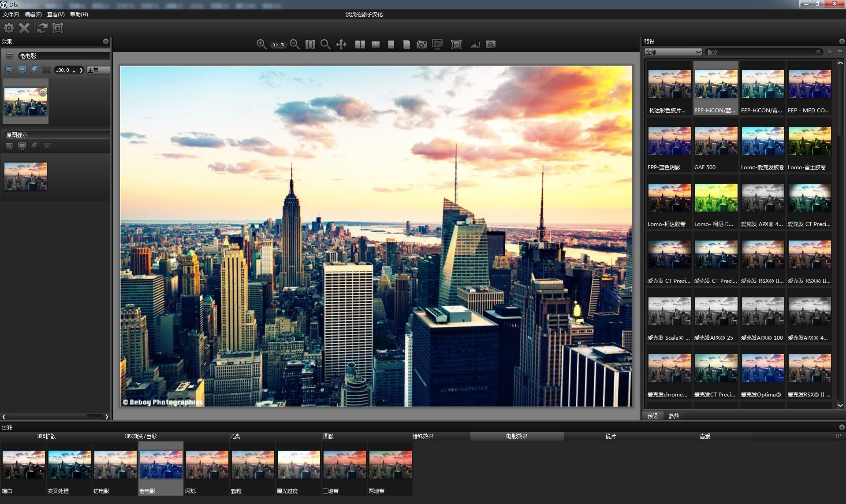
Task: Switch to the 参数 tab
Action: click(x=674, y=416)
